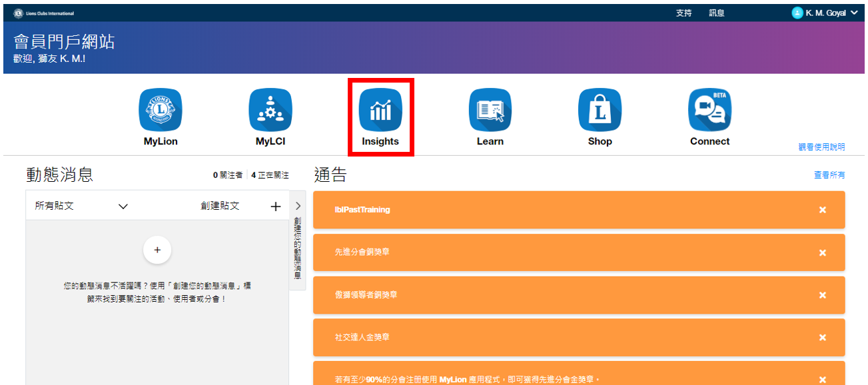Open the 訊息 menu item
Screen dimensions: 868x385
(717, 13)
